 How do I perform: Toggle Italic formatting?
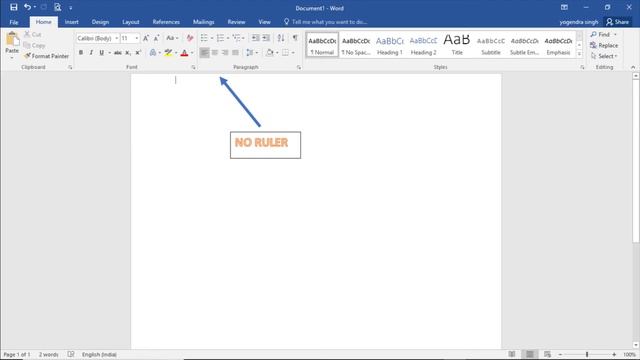91,53
